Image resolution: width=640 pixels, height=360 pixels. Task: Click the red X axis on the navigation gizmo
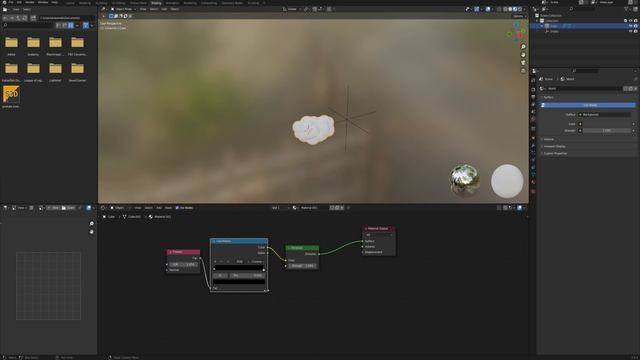click(520, 36)
